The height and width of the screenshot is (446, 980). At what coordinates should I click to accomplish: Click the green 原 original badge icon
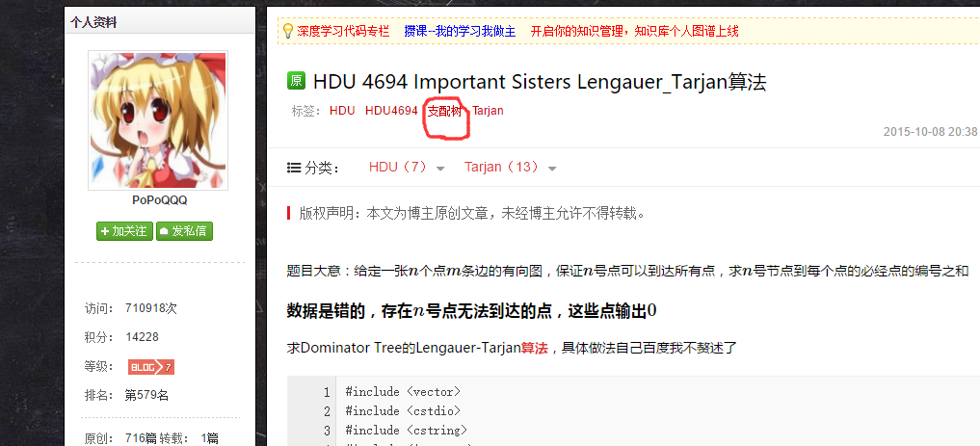pyautogui.click(x=296, y=81)
